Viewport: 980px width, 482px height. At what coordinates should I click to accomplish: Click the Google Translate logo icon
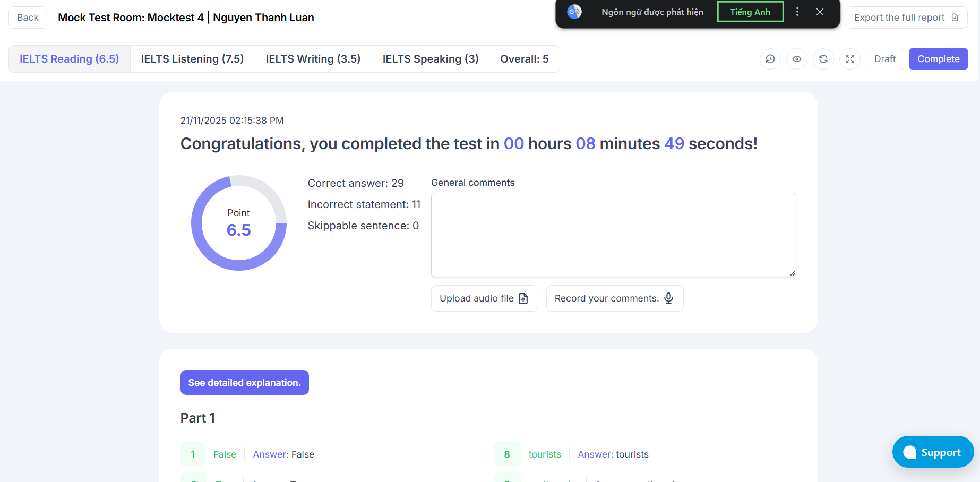pos(574,12)
